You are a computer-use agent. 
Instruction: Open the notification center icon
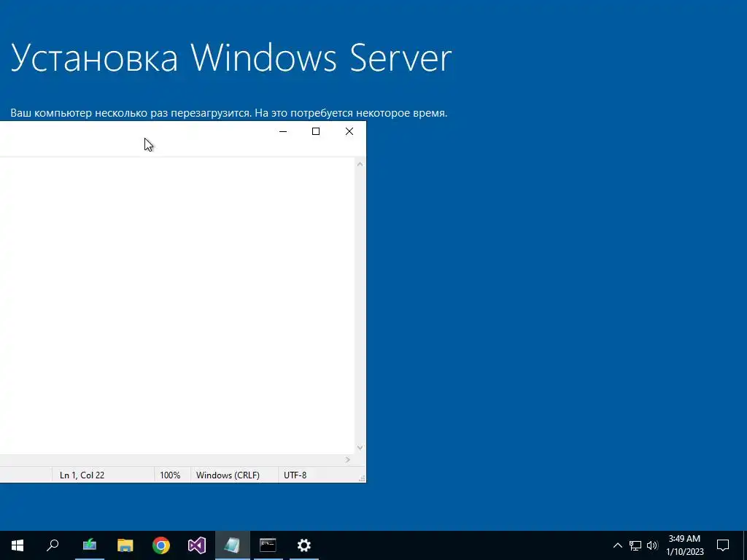(723, 545)
